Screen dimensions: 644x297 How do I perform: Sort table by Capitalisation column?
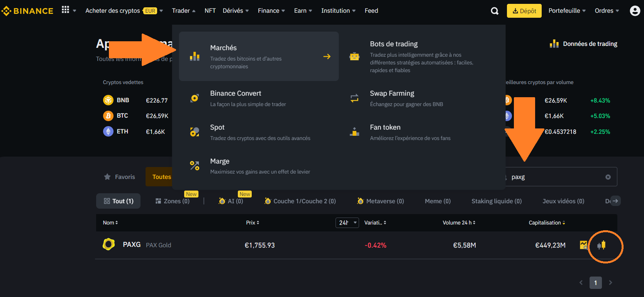point(547,223)
